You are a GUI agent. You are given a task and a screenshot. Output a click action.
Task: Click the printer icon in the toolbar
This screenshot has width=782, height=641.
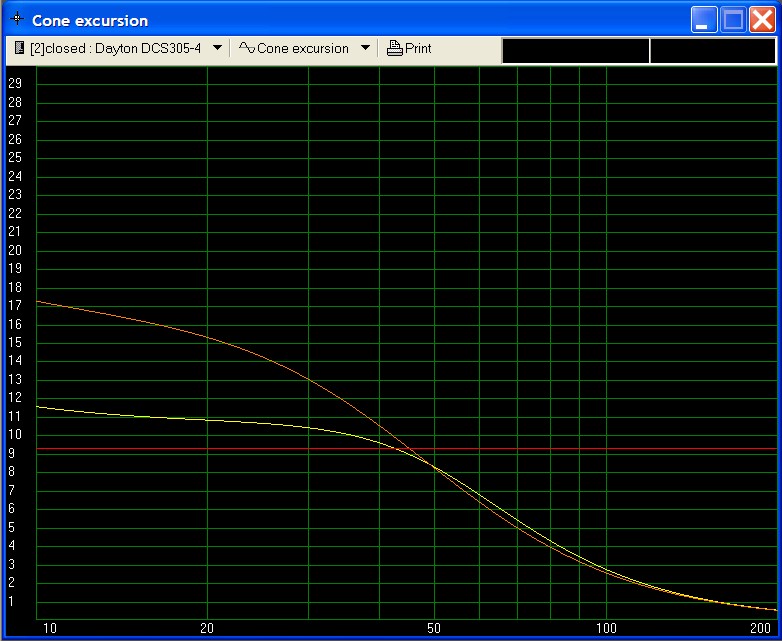(x=395, y=48)
